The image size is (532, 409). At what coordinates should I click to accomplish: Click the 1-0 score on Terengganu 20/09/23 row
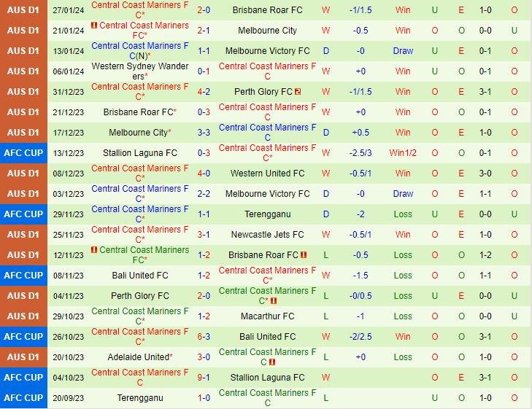pos(204,398)
